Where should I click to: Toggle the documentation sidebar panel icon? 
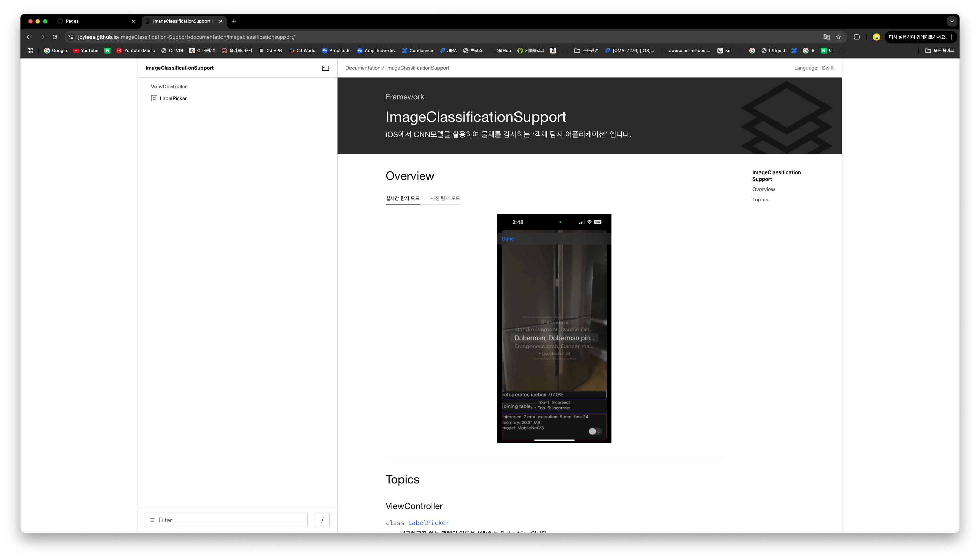point(325,68)
